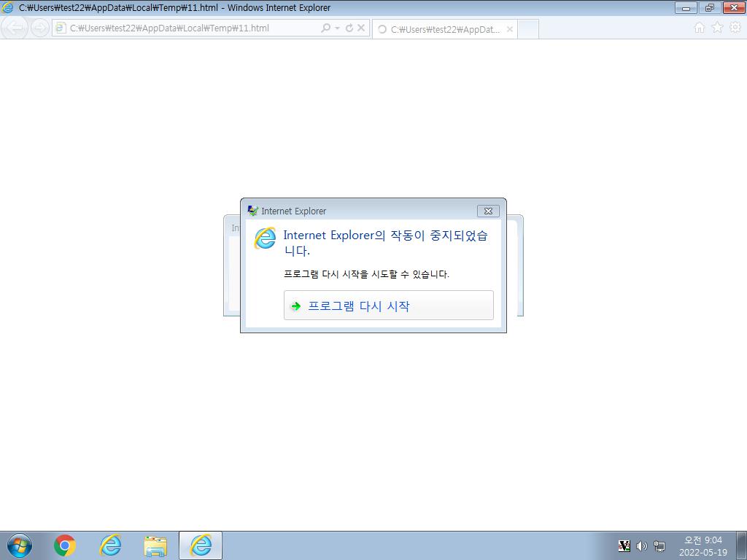This screenshot has height=560, width=747.
Task: Open the Windows Start menu
Action: [20, 545]
